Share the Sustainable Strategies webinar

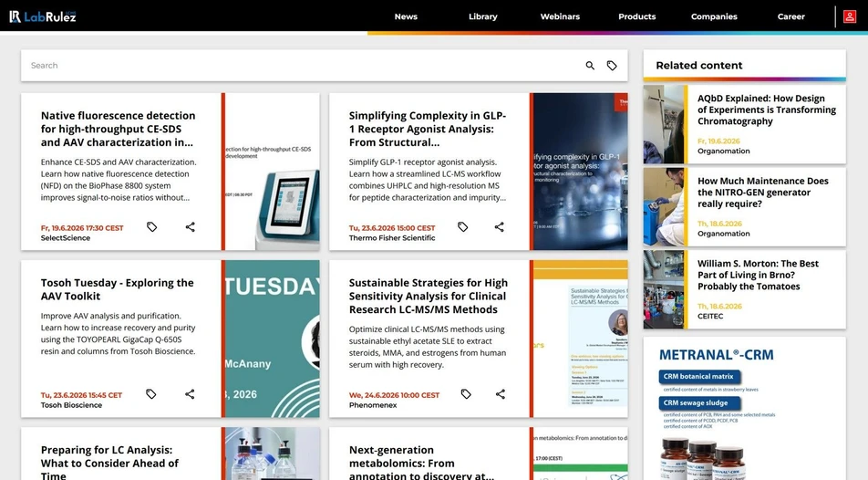[501, 394]
